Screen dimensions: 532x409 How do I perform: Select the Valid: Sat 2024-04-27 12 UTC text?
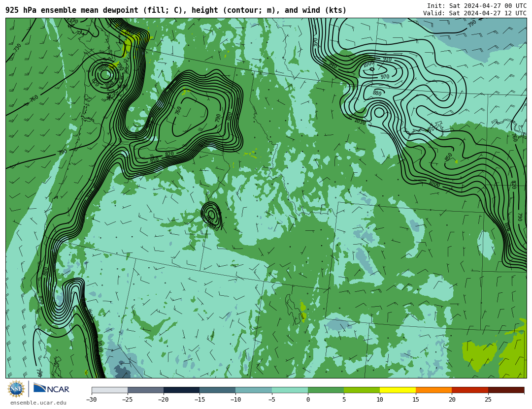[475, 13]
